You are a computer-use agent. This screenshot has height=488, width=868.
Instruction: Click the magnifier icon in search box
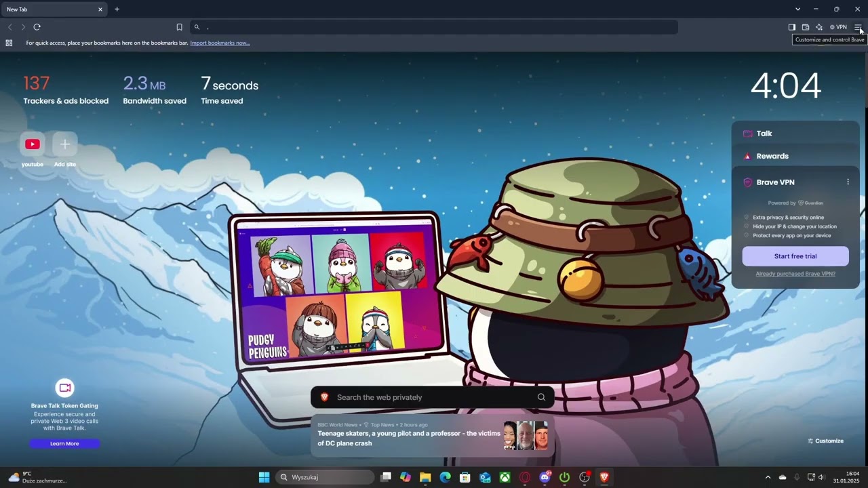click(x=541, y=397)
